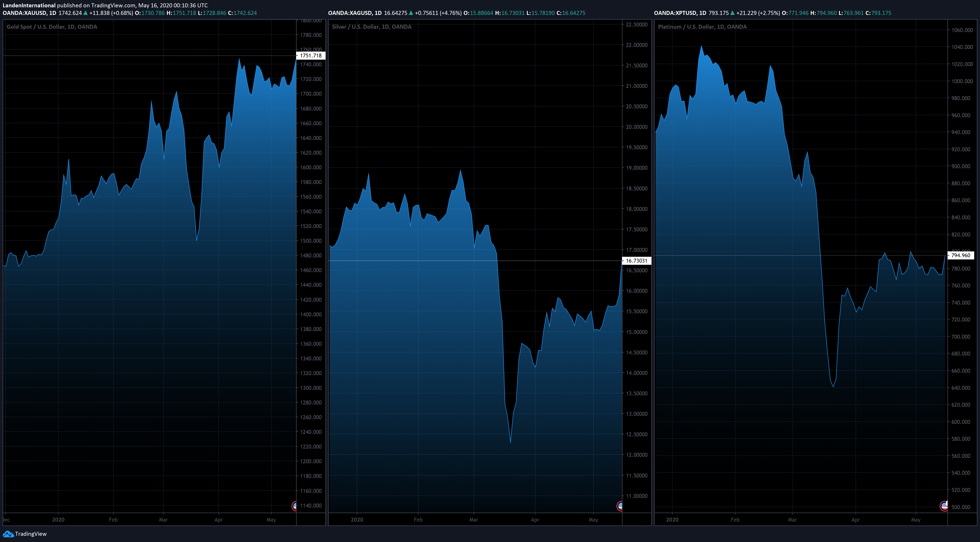This screenshot has width=980, height=542.
Task: Click the Feb label on Silver time axis
Action: click(x=418, y=520)
